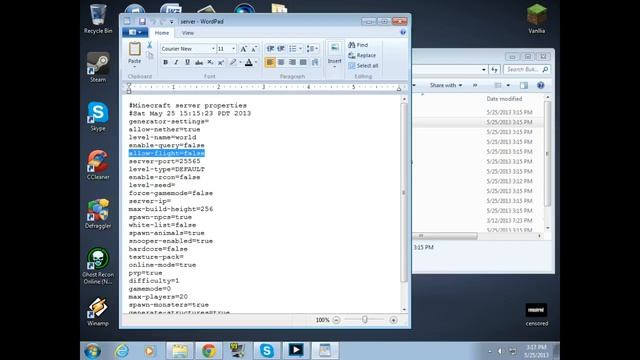Open the WordPad application menu button
Screen dimensions: 640x360
135,32
